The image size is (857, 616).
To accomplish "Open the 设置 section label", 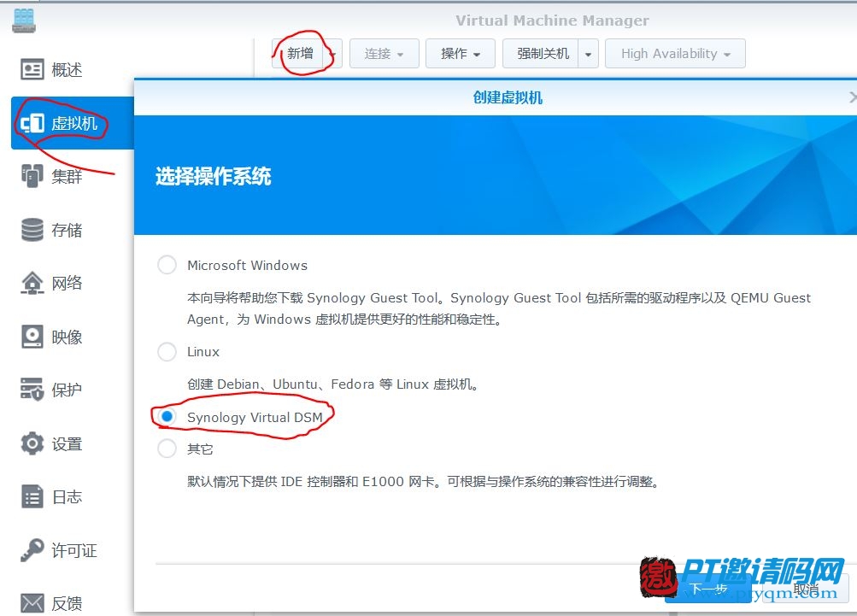I will coord(68,443).
